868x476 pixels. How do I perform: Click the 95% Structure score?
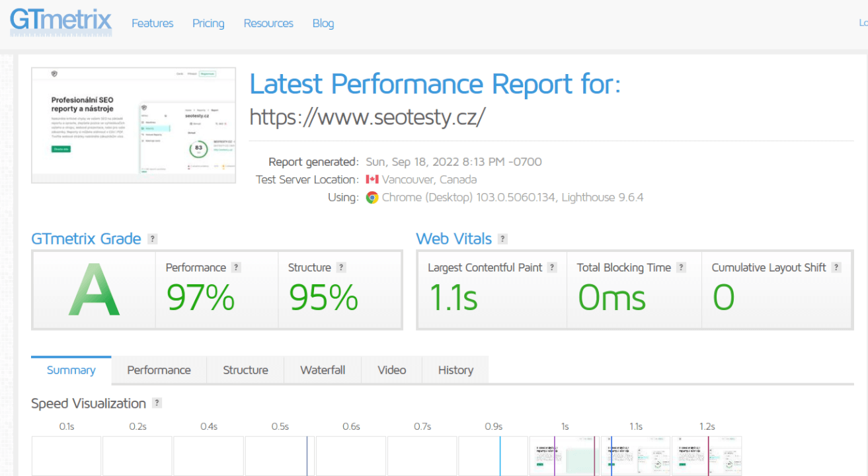tap(323, 297)
